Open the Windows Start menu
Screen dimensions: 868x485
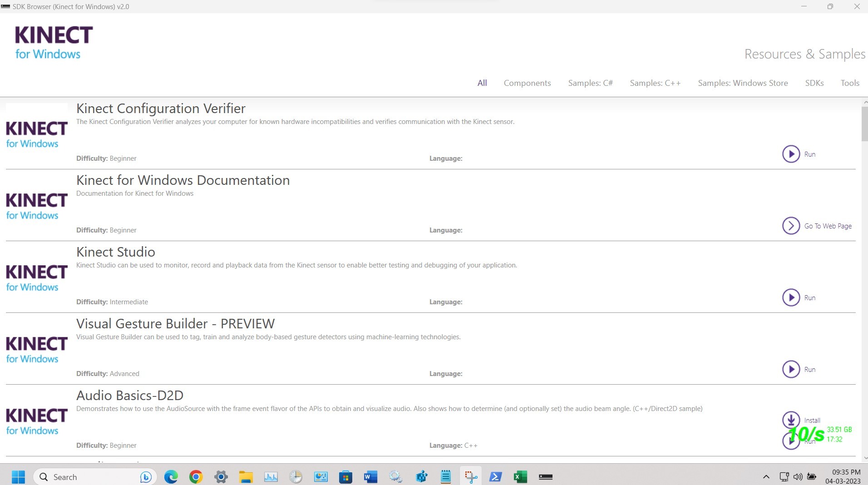(18, 477)
